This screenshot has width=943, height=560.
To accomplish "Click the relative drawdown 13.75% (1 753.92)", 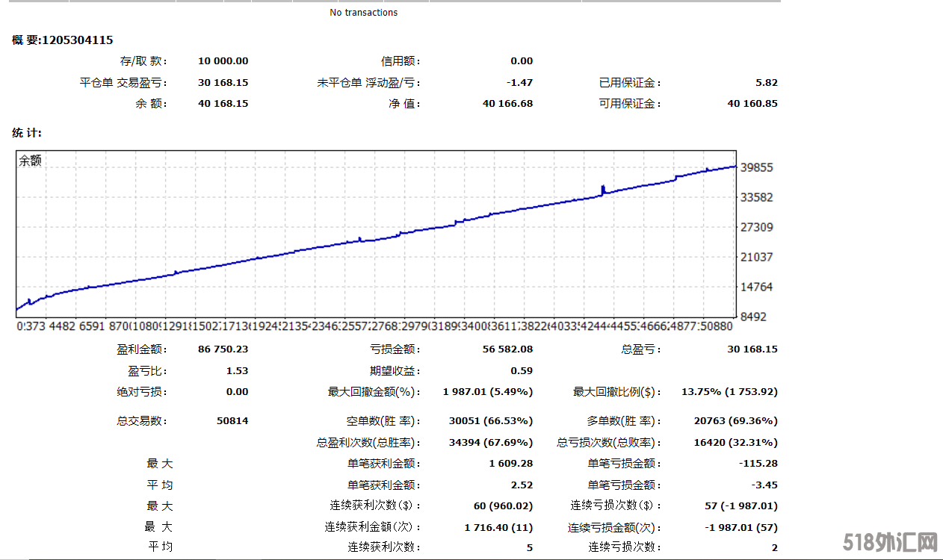I will pos(729,392).
